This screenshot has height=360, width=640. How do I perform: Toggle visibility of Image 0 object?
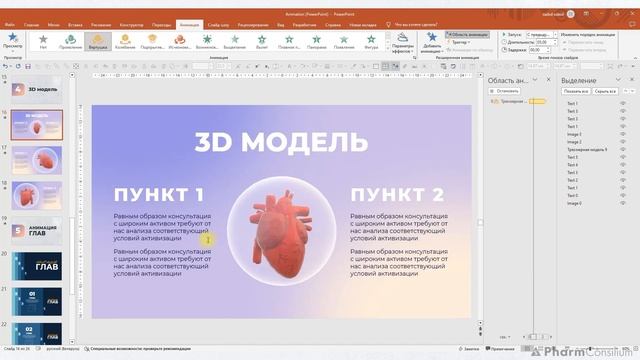tap(623, 203)
